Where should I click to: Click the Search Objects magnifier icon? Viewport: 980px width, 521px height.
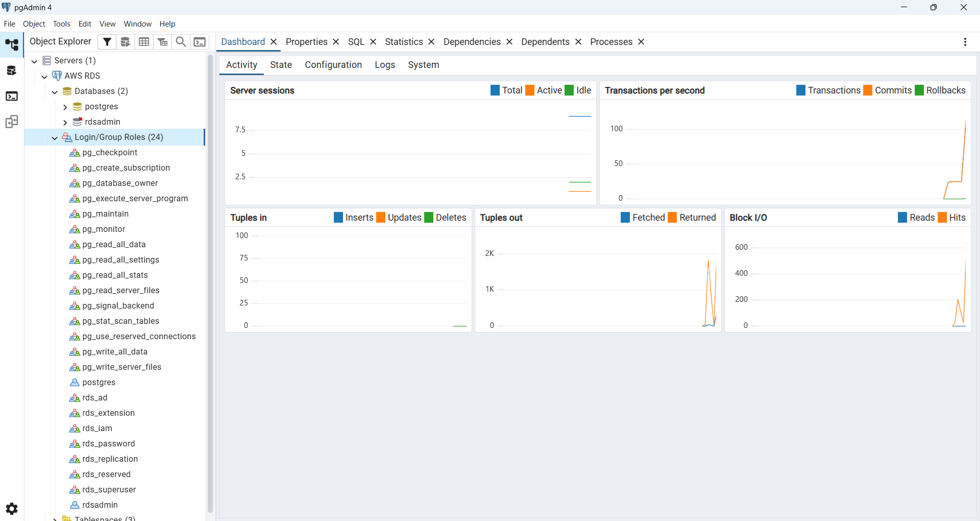(x=181, y=42)
